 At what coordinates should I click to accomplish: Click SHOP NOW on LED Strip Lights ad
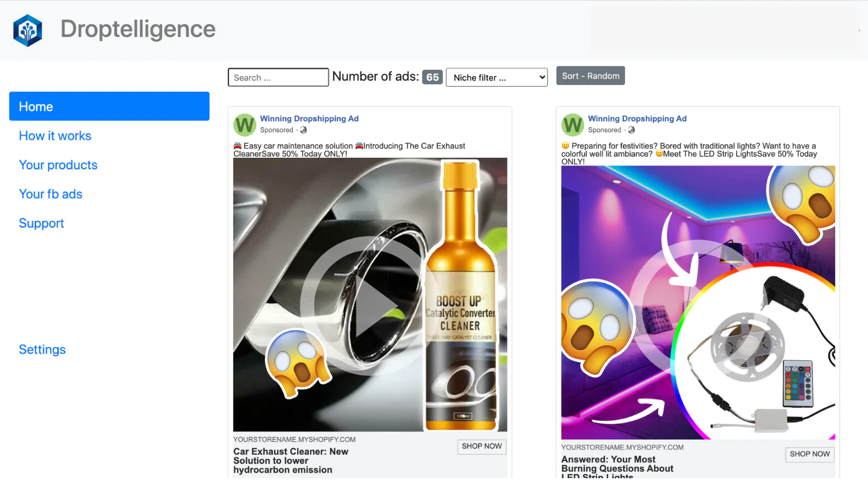pyautogui.click(x=810, y=454)
